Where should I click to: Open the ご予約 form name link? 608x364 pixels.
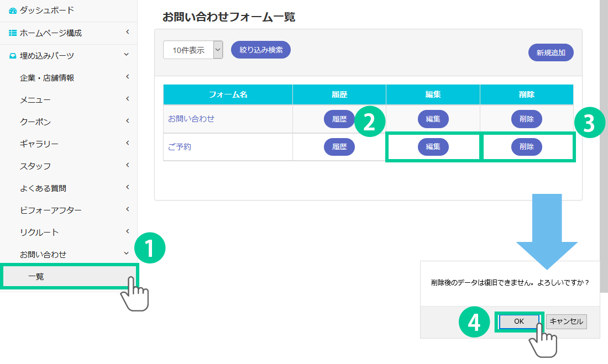pyautogui.click(x=180, y=147)
